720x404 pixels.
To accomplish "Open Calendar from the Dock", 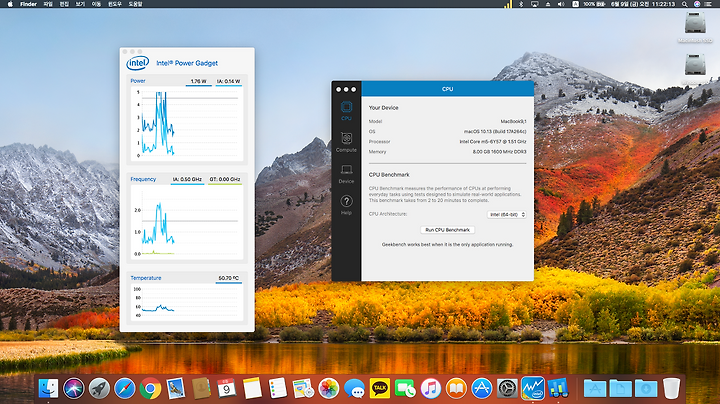I will [x=226, y=388].
